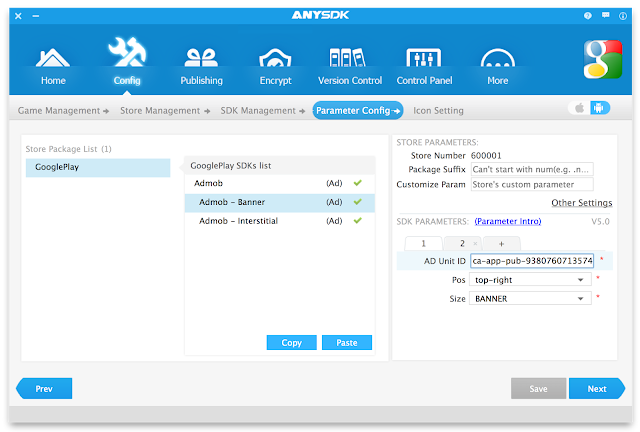
Task: Open Version Control binders icon
Action: tap(349, 57)
